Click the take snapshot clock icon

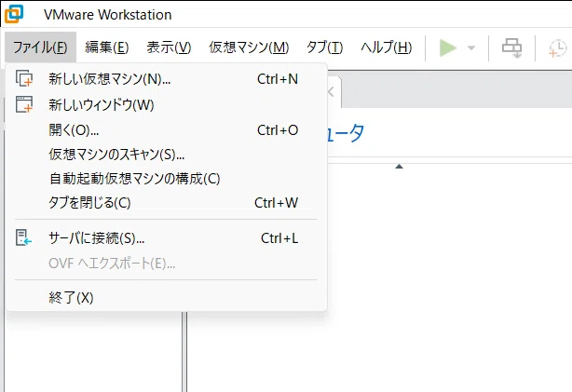tap(558, 48)
